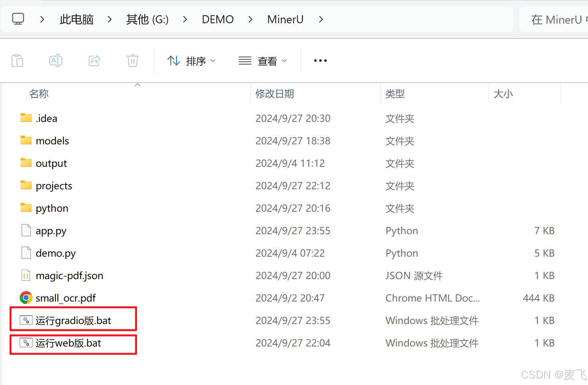Click the 2024/9/27 22:04 date of 运行web版.bat
The image size is (588, 385).
point(293,343)
